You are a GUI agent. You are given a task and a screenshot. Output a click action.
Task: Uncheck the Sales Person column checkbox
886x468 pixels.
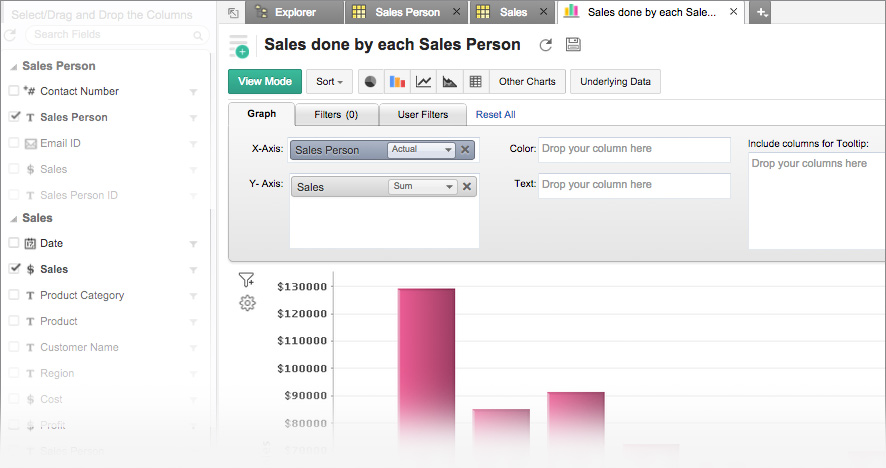point(14,117)
